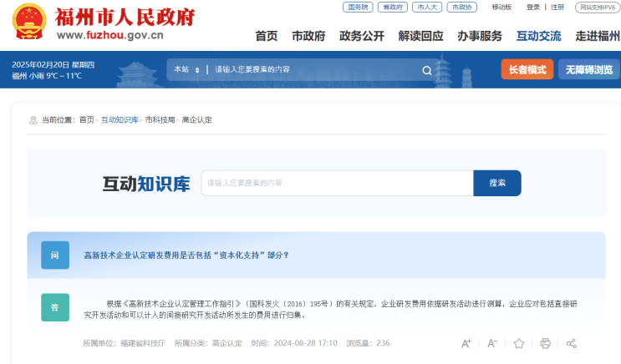Click the 互动知识库 heading logo
Image resolution: width=621 pixels, height=364 pixels.
pos(146,184)
